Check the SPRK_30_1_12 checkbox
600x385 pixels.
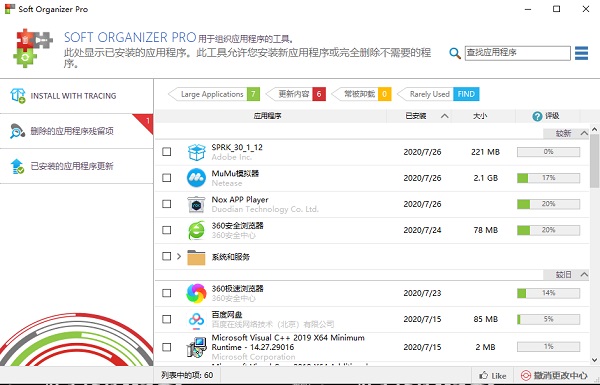pyautogui.click(x=166, y=152)
